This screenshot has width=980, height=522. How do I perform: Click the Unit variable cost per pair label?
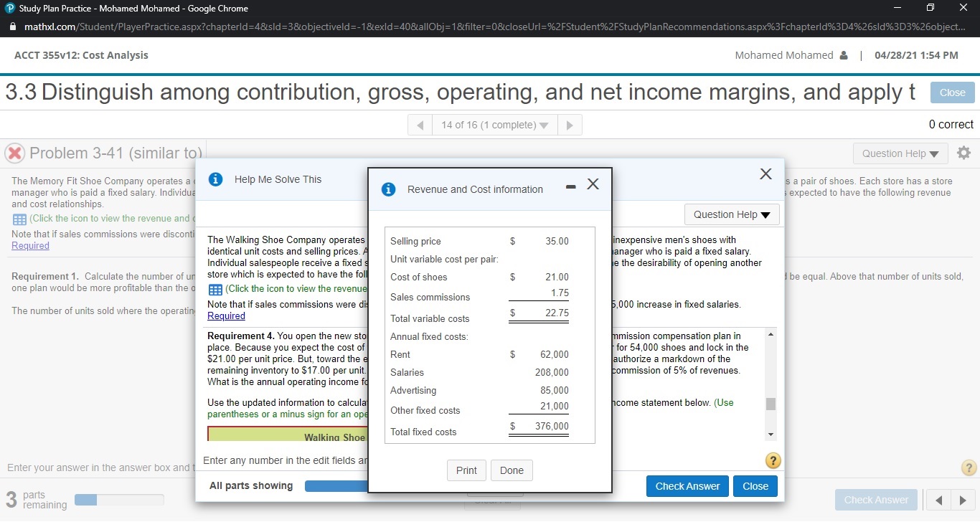point(444,259)
